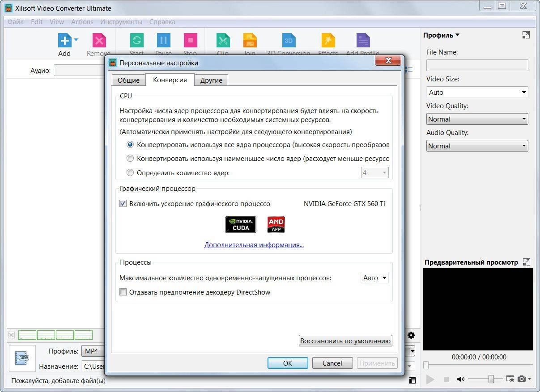Switch to the Другие tab
540x392 pixels.
211,80
